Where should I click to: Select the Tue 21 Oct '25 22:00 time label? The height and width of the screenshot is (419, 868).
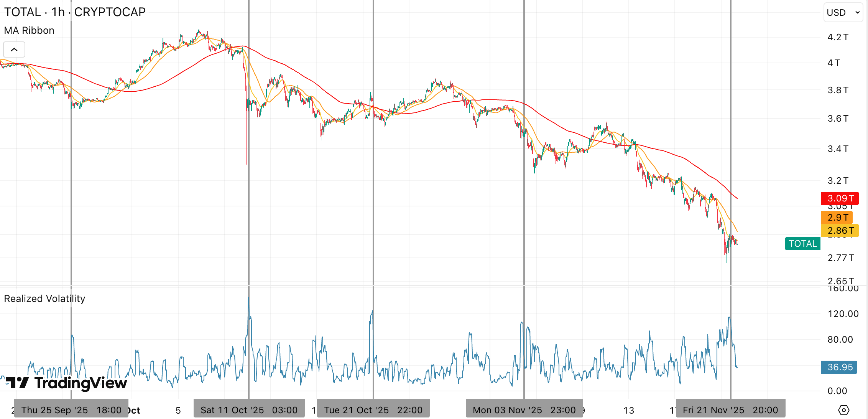click(373, 410)
